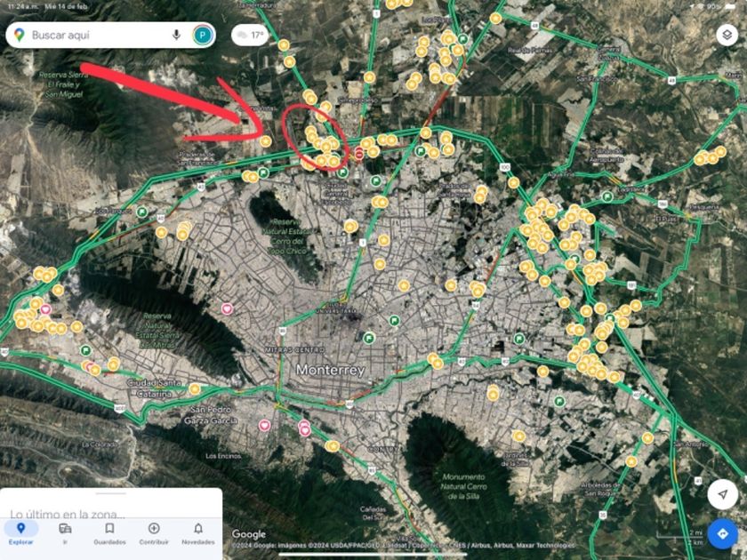Open the map layers button
747x560 pixels.
727,36
